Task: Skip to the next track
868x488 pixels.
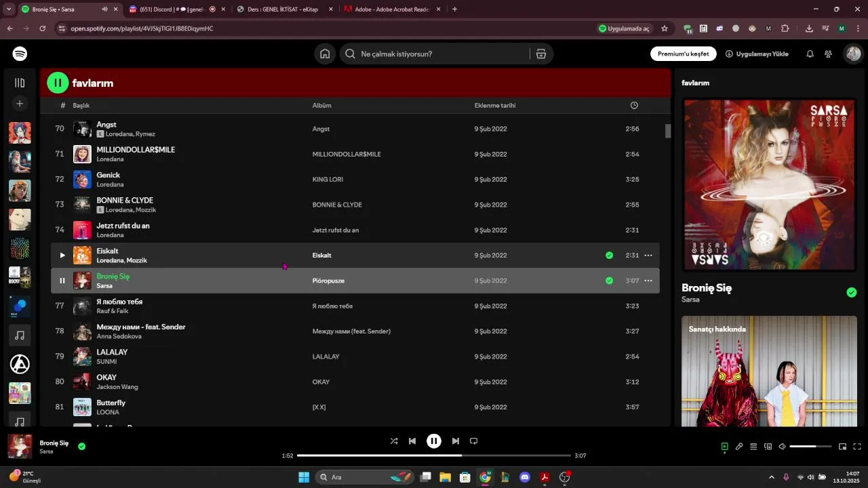Action: pos(456,441)
